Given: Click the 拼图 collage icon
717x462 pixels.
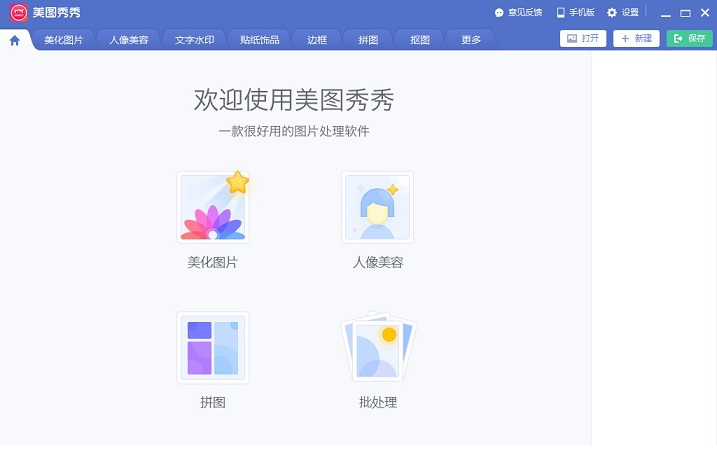Looking at the screenshot, I should coord(213,348).
